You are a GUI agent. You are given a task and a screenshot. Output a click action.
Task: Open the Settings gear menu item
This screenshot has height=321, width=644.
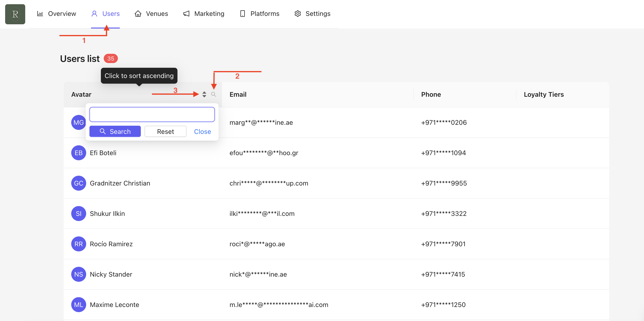[312, 14]
